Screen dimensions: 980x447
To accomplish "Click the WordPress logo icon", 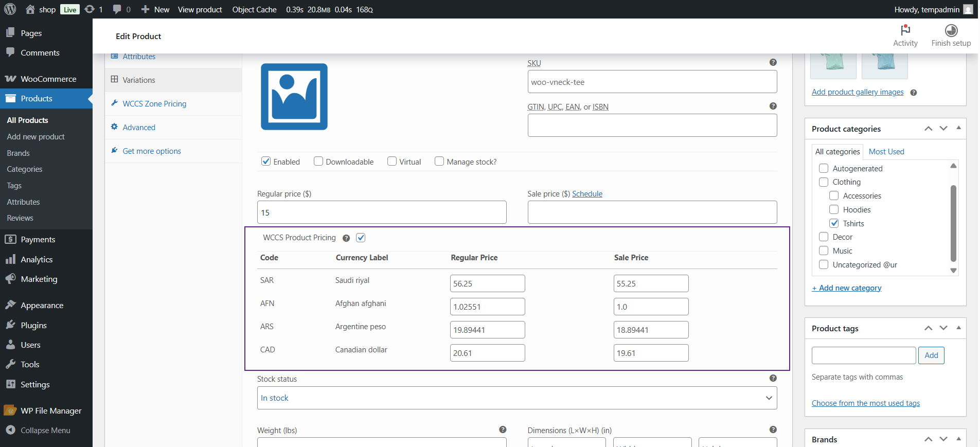I will coord(10,9).
